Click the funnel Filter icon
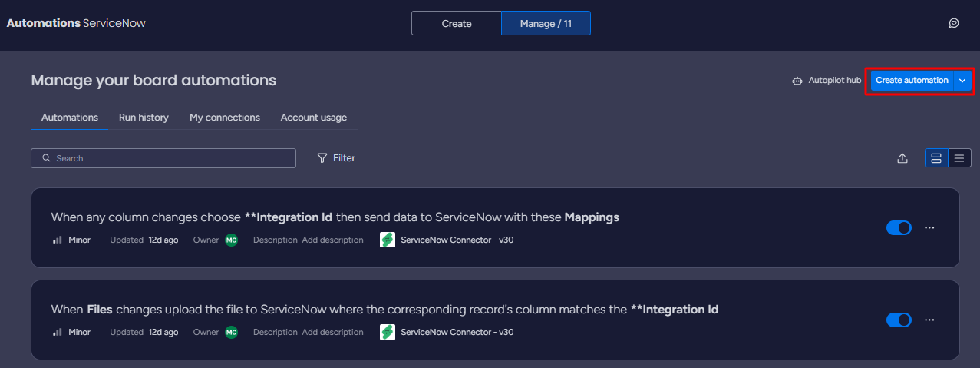This screenshot has width=980, height=368. click(322, 158)
